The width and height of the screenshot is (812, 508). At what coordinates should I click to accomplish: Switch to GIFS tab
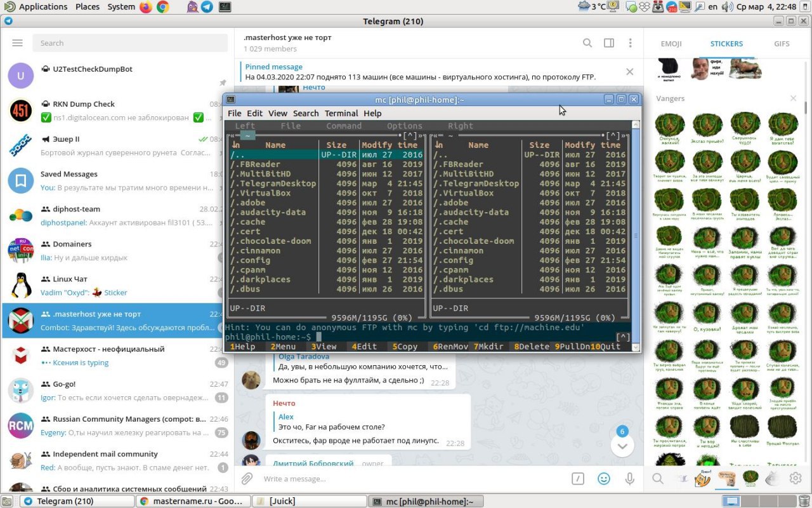pos(782,44)
